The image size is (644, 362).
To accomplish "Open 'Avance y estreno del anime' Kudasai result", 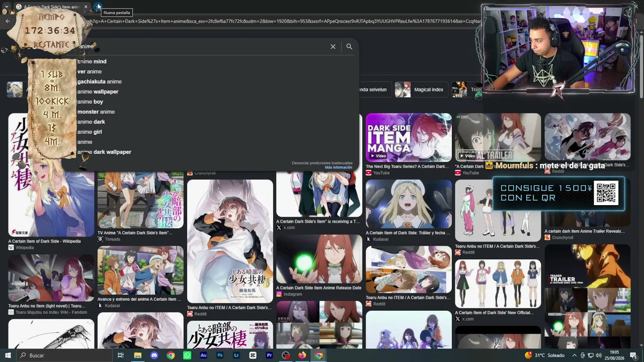I will pyautogui.click(x=139, y=299).
